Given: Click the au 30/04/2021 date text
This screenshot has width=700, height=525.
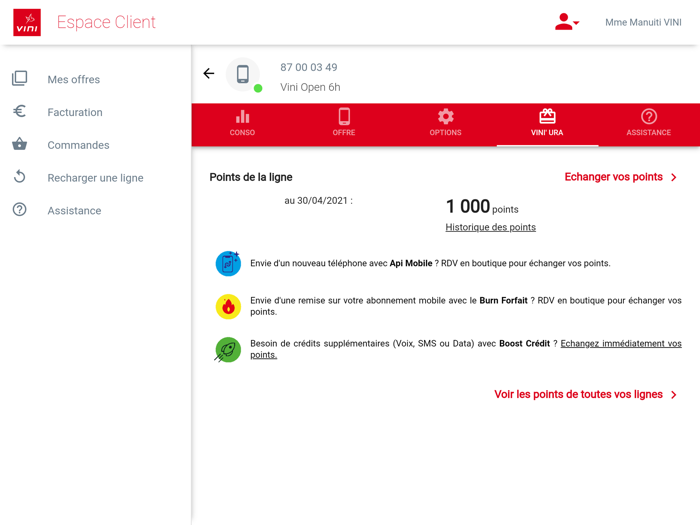Looking at the screenshot, I should pyautogui.click(x=318, y=201).
